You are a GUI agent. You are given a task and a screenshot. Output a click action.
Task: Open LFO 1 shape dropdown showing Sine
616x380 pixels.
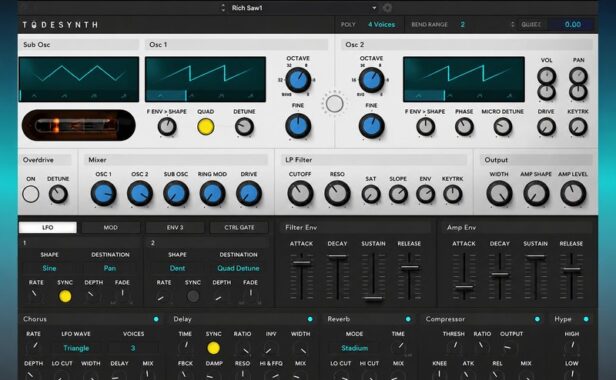click(x=49, y=268)
